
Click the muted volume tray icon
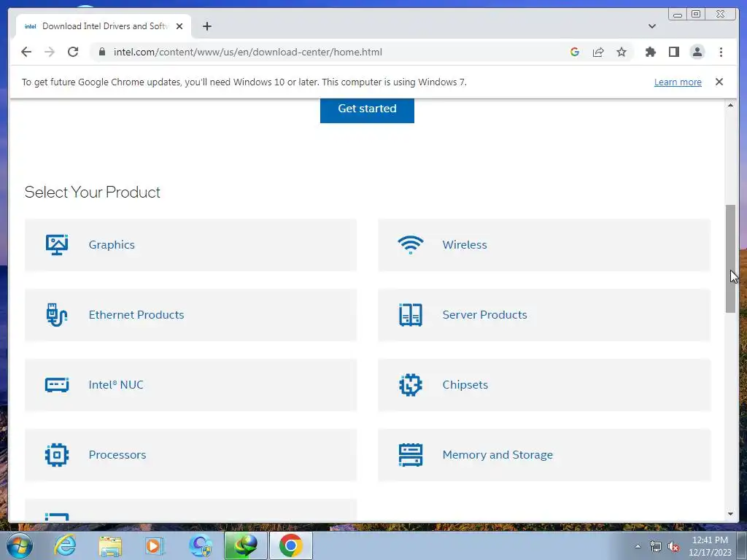pyautogui.click(x=673, y=546)
